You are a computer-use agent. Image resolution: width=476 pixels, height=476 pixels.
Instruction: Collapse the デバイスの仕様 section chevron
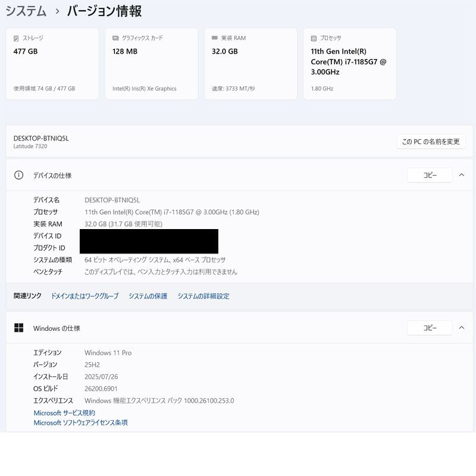pyautogui.click(x=462, y=175)
